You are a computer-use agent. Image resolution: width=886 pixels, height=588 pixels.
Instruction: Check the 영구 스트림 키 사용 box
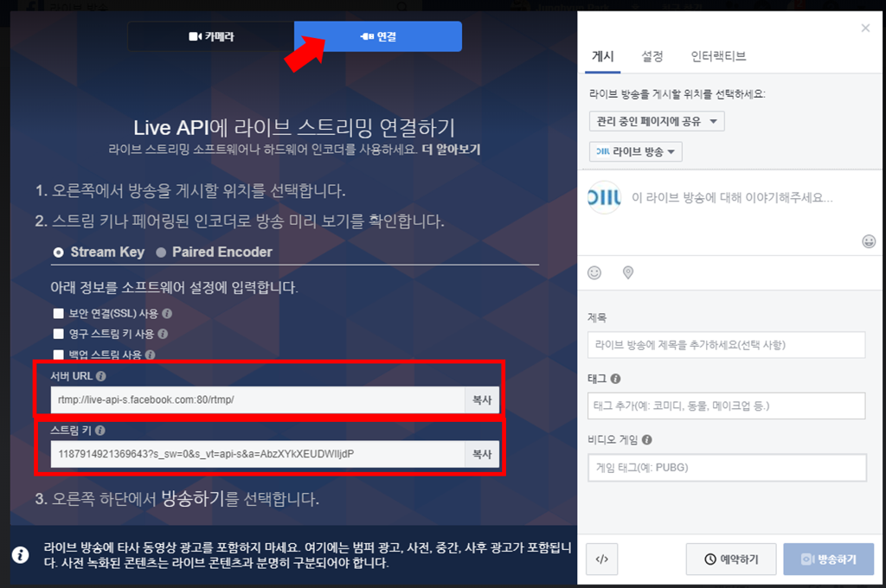coord(59,334)
